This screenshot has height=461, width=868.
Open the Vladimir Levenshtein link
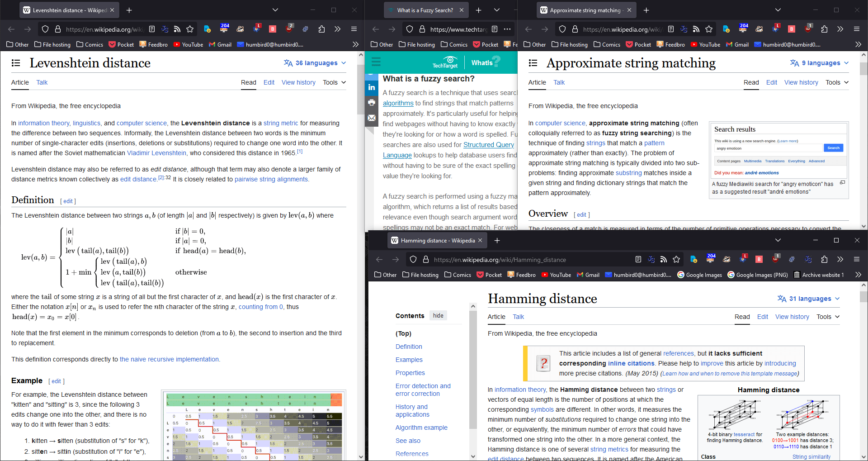156,153
